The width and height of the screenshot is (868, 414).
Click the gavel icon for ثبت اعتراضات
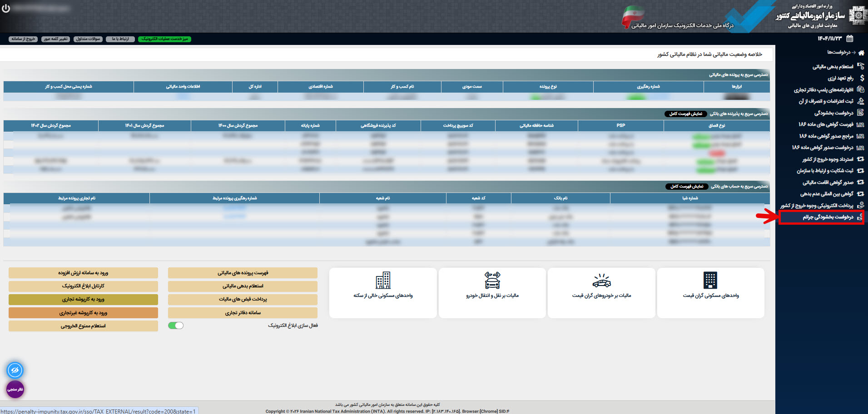point(860,101)
